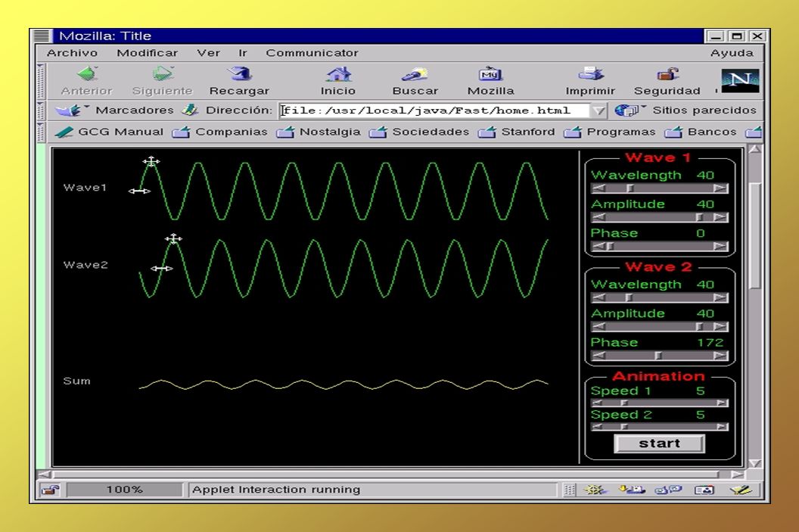The image size is (799, 532).
Task: Increase Wave 1 Phase with right arrow
Action: 720,247
